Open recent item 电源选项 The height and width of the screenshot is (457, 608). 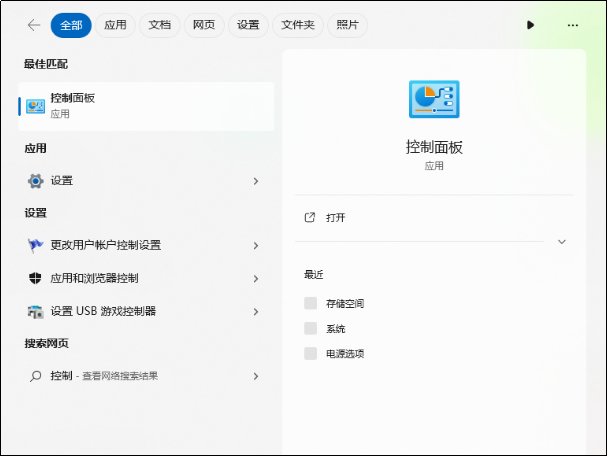pyautogui.click(x=345, y=354)
